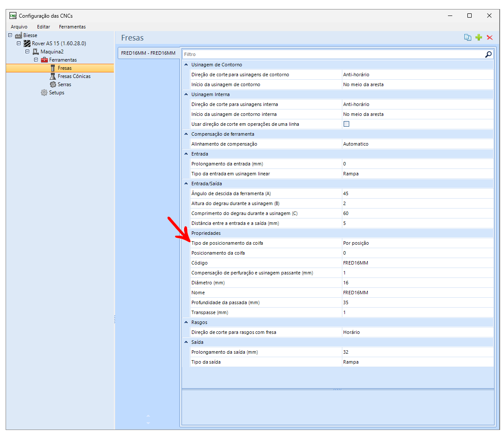Select Fresas Cônicas in tree
504x433 pixels.
[x=74, y=76]
